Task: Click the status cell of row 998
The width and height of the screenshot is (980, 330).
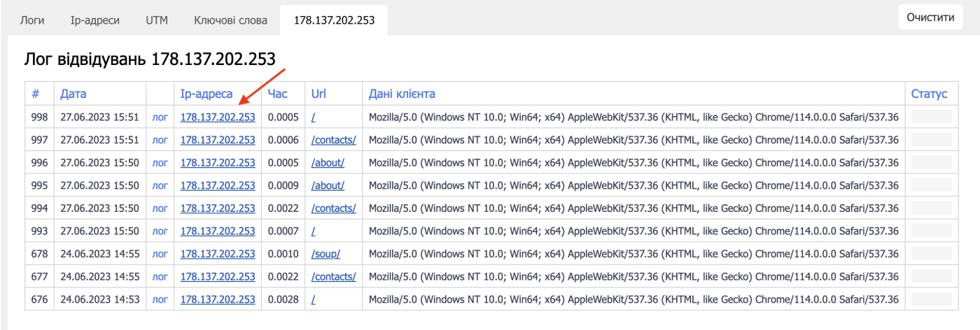Action: click(931, 117)
